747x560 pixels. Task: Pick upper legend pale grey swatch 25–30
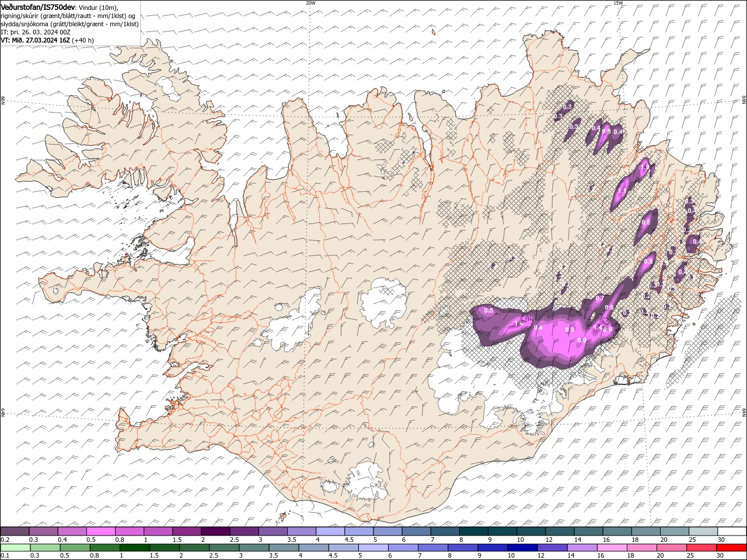coord(703,531)
